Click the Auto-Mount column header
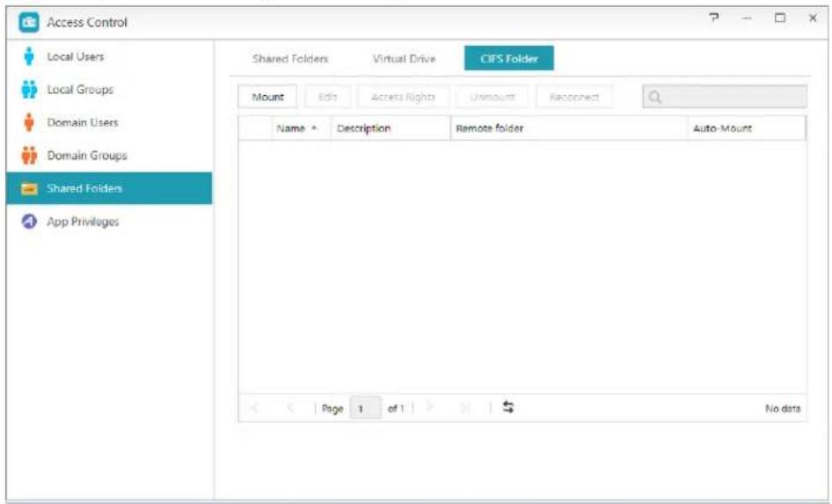This screenshot has height=504, width=832. pos(747,128)
